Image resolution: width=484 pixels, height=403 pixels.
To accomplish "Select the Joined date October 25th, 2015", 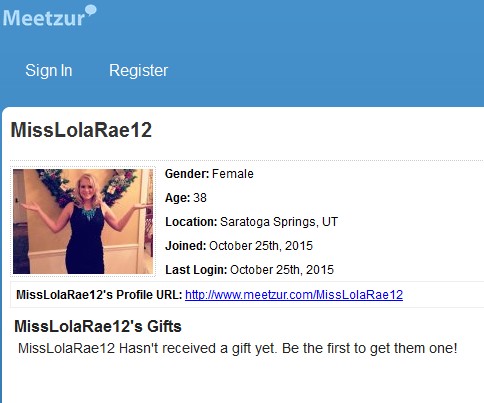I will [x=261, y=246].
